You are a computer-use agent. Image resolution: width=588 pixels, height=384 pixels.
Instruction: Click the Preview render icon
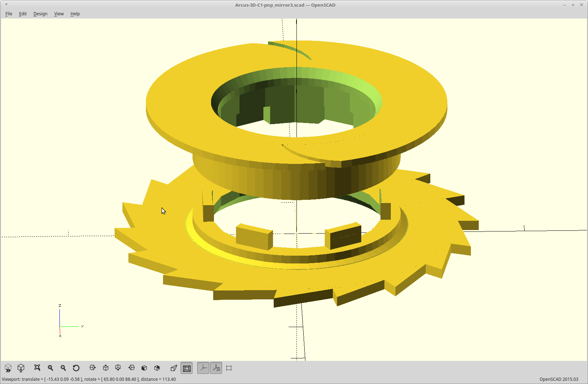[8, 368]
